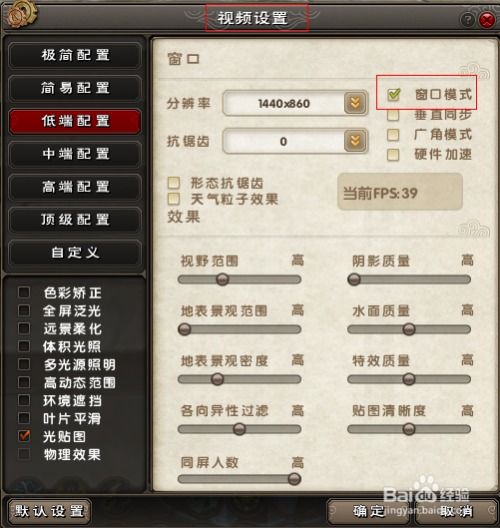Viewport: 500px width, 528px height.
Task: Switch to the 自定义 preset
Action: click(75, 252)
